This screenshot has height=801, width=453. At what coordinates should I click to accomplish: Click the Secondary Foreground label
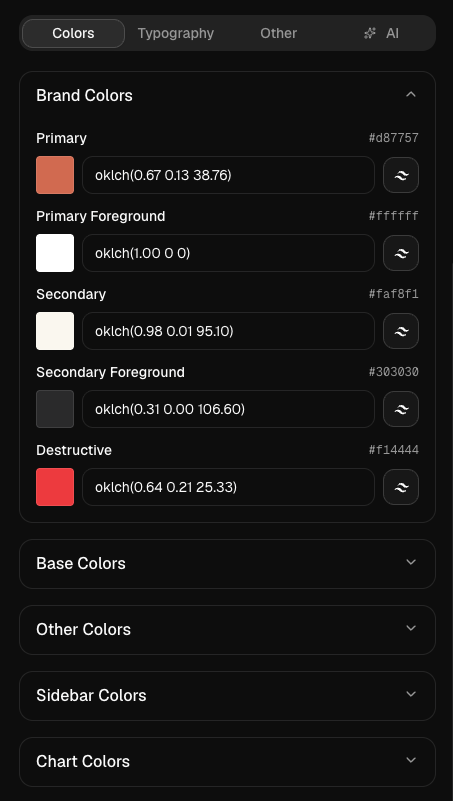click(110, 372)
